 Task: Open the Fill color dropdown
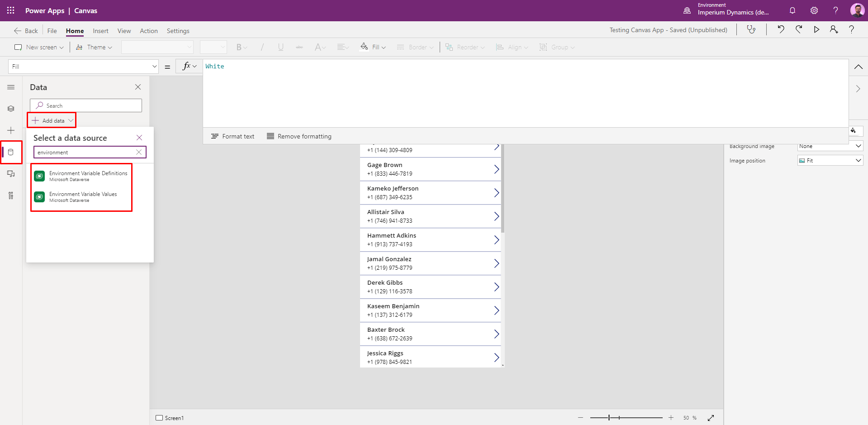373,47
